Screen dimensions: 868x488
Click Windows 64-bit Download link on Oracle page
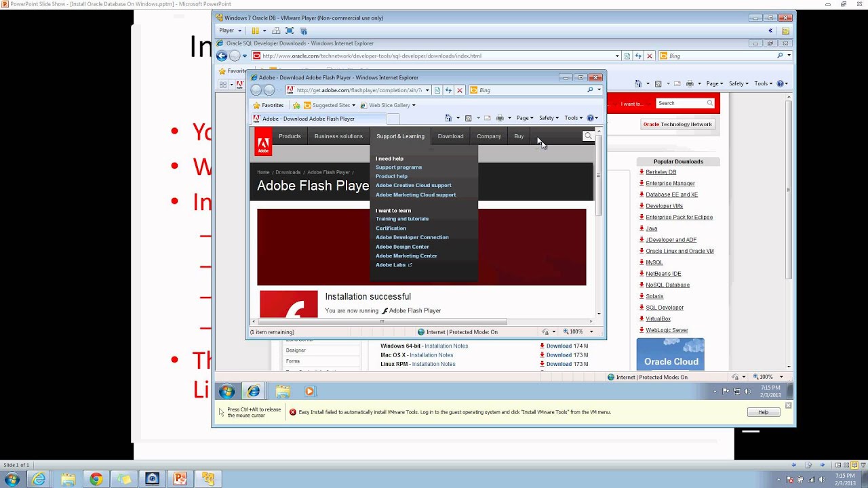(558, 346)
